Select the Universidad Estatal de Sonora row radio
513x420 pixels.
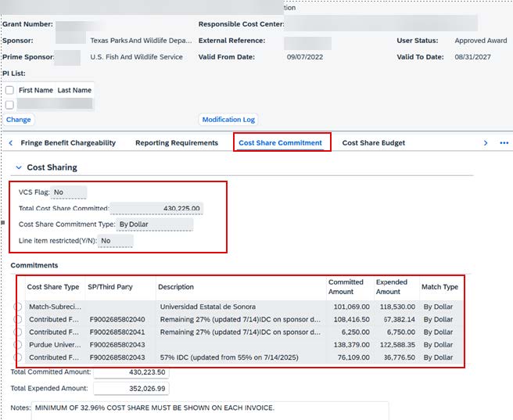click(x=18, y=307)
